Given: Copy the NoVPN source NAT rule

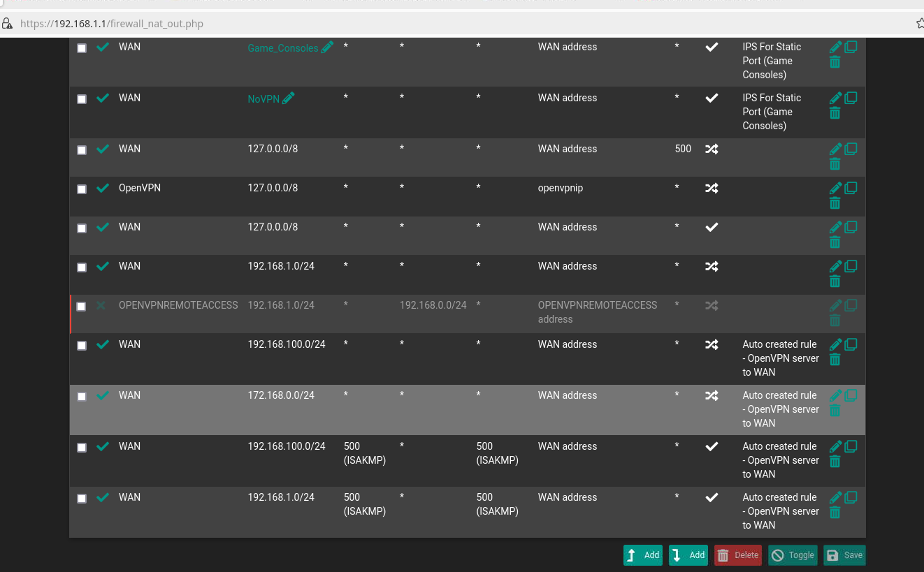Looking at the screenshot, I should tap(851, 98).
